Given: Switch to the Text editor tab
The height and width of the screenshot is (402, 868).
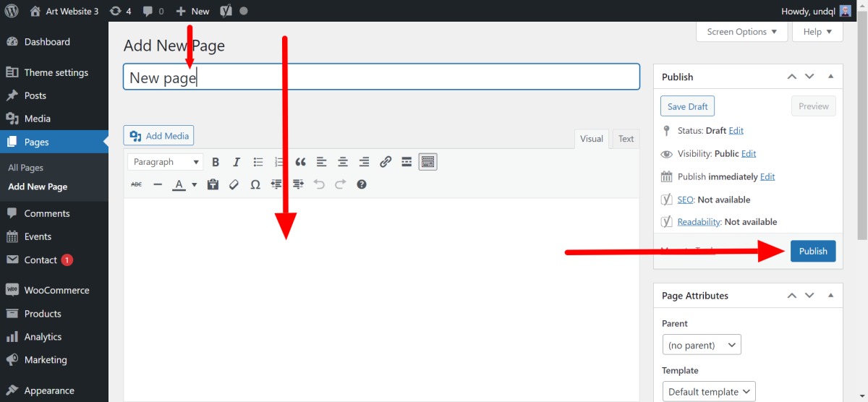Looking at the screenshot, I should (x=626, y=139).
